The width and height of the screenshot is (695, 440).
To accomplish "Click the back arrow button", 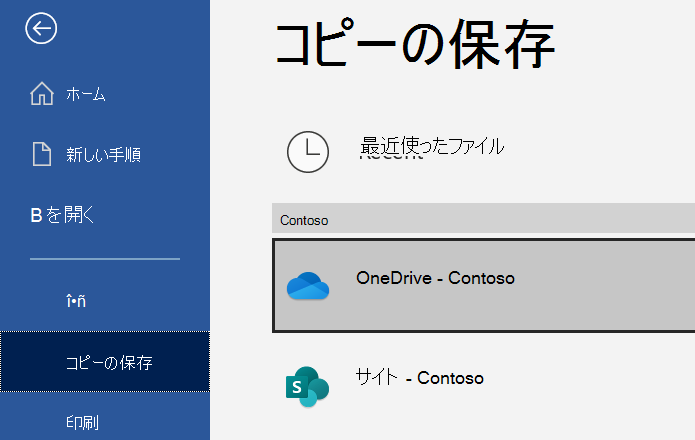I will point(41,28).
